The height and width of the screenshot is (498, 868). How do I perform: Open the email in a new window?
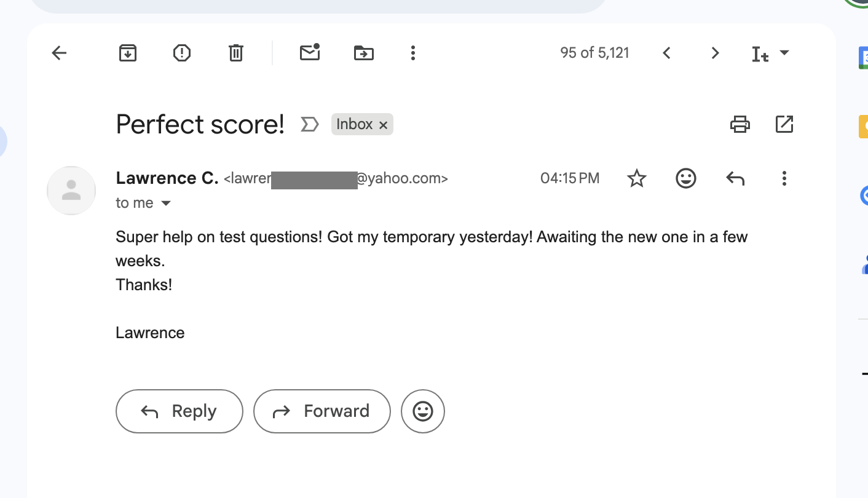784,124
